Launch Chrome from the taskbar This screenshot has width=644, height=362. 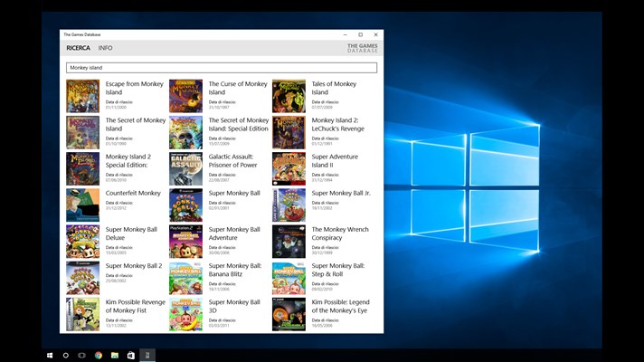(99, 356)
